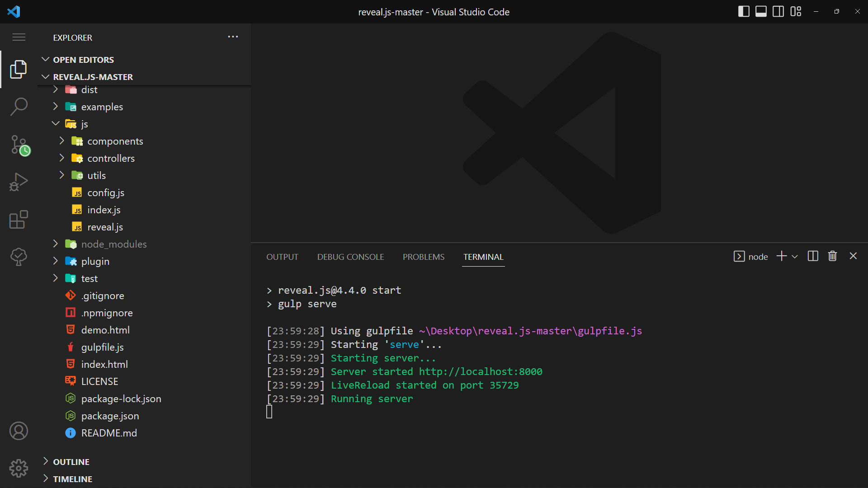Select the TERMINAL tab
Image resolution: width=868 pixels, height=488 pixels.
pos(483,257)
